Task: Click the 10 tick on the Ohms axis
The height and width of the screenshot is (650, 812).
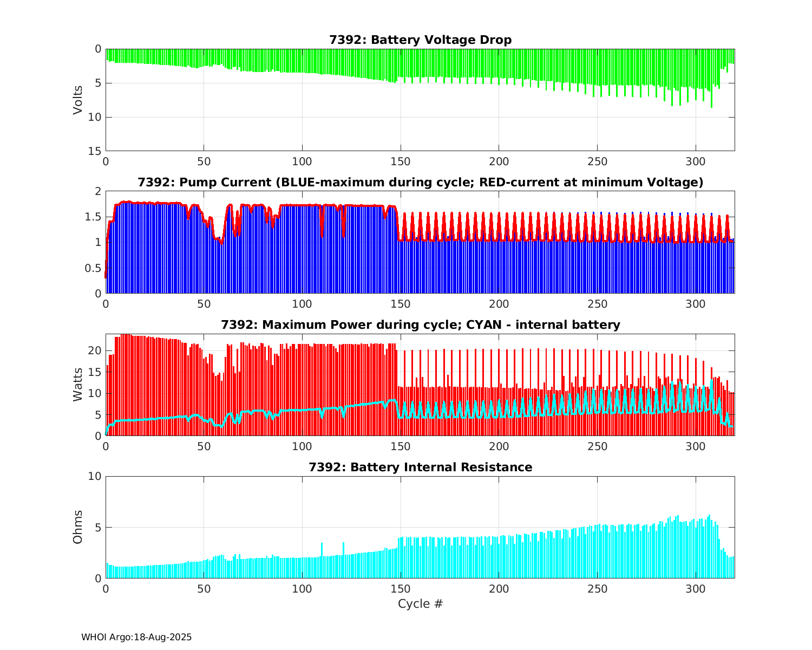Action: (x=96, y=476)
